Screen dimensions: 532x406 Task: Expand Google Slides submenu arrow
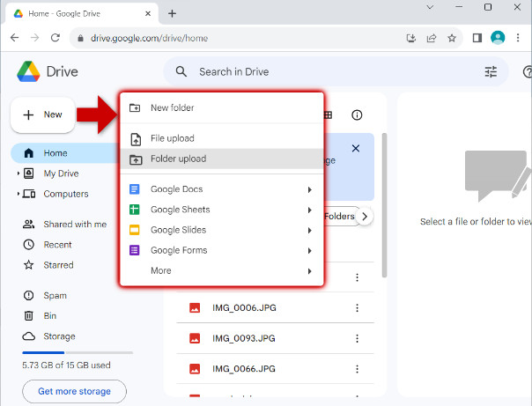coord(309,231)
